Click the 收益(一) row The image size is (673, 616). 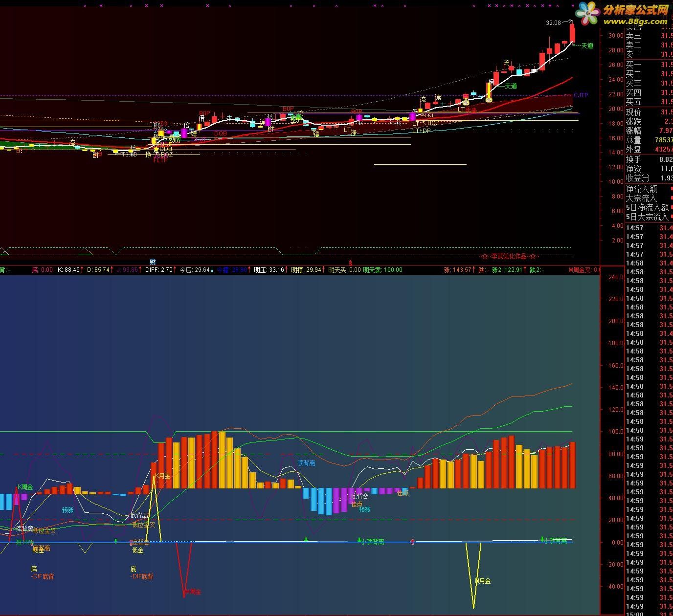pyautogui.click(x=649, y=178)
